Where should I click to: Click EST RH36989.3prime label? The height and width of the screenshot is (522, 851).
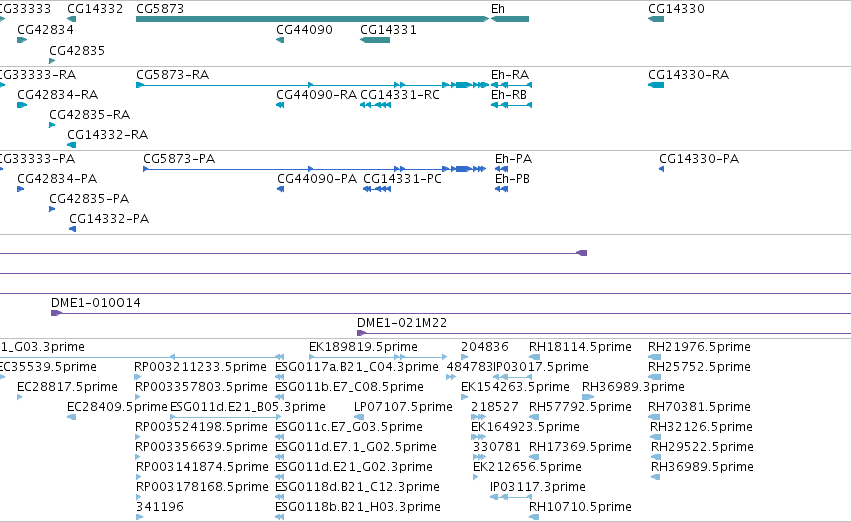[633, 387]
